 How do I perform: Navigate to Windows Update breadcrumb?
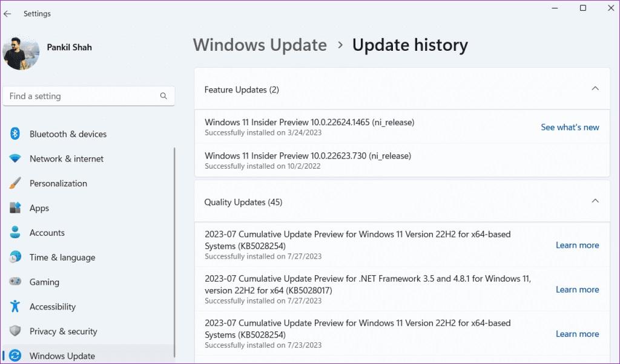[260, 45]
